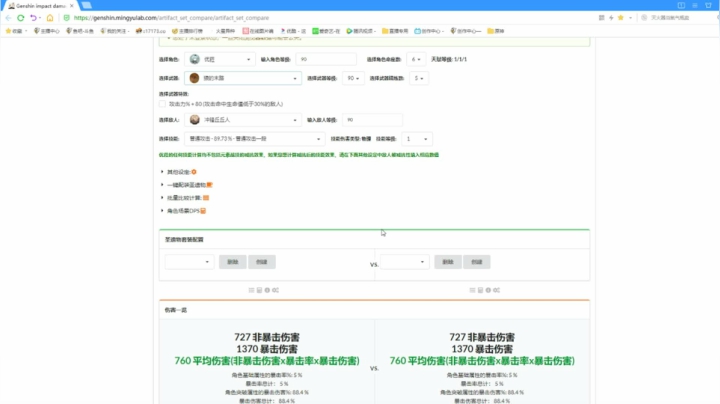Click the browser address bar URL

pos(171,18)
